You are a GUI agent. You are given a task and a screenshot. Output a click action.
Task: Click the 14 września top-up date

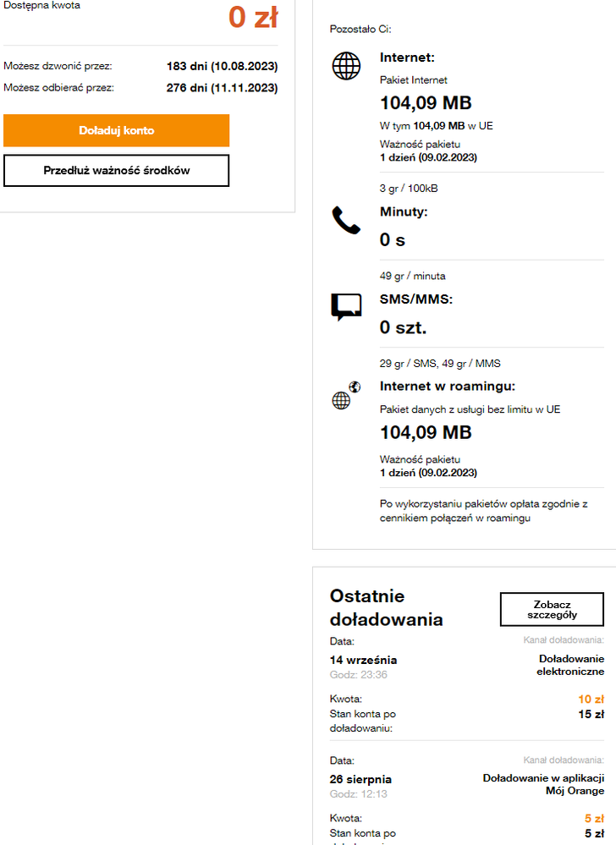coord(363,660)
